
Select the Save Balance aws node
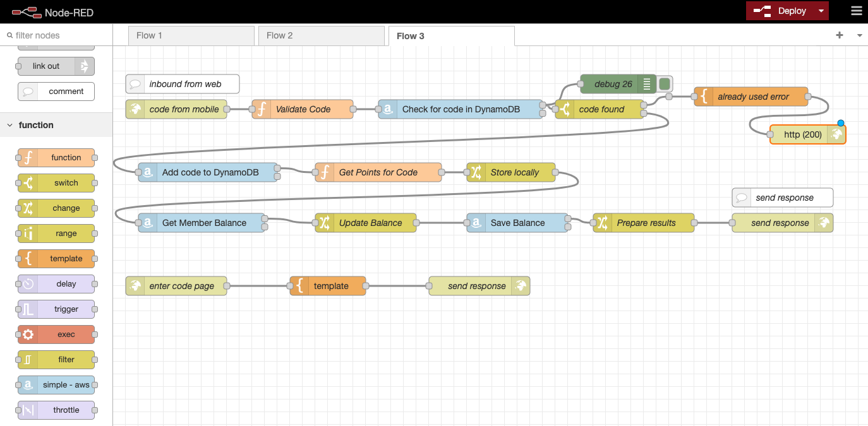pyautogui.click(x=517, y=223)
